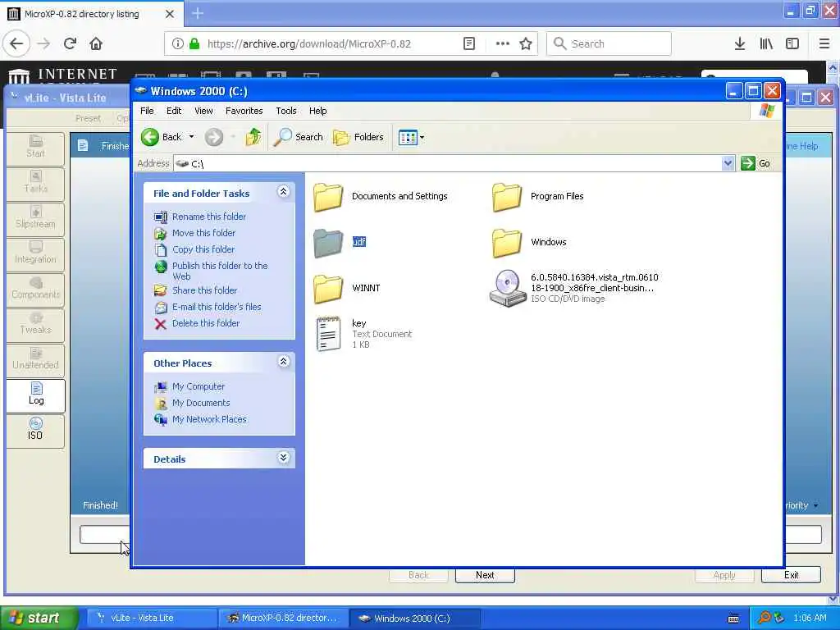840x630 pixels.
Task: Open the explorer Help menu
Action: 317,111
